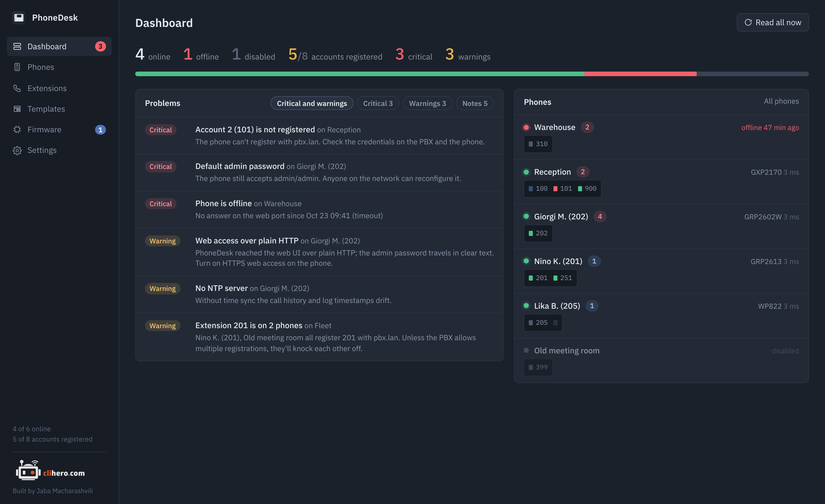
Task: Click Warehouse problem count badge 2
Action: point(587,127)
